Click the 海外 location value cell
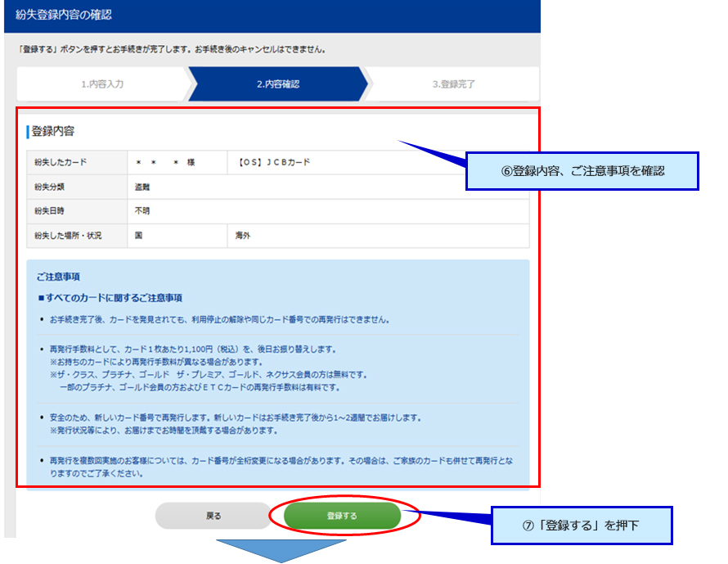This screenshot has height=564, width=728. tap(244, 236)
